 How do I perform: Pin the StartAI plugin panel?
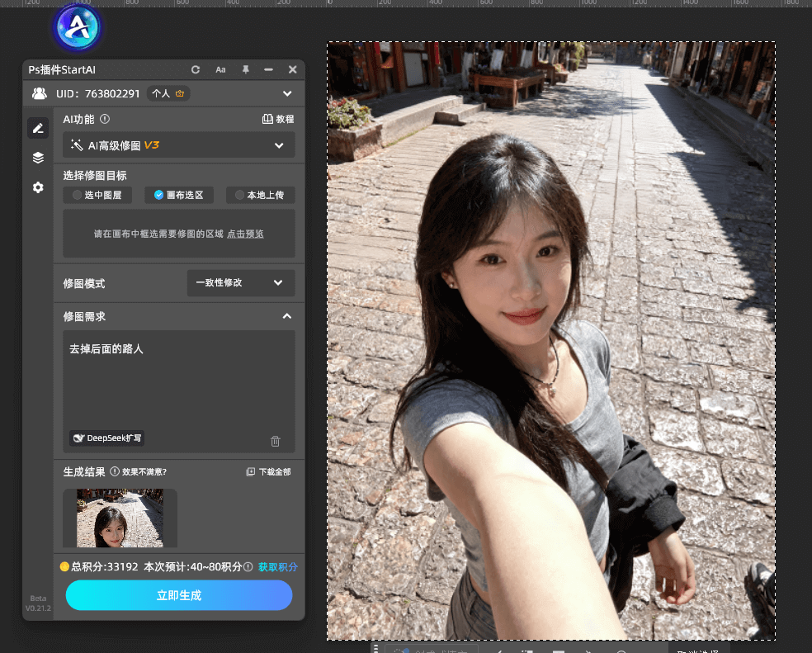[x=245, y=70]
